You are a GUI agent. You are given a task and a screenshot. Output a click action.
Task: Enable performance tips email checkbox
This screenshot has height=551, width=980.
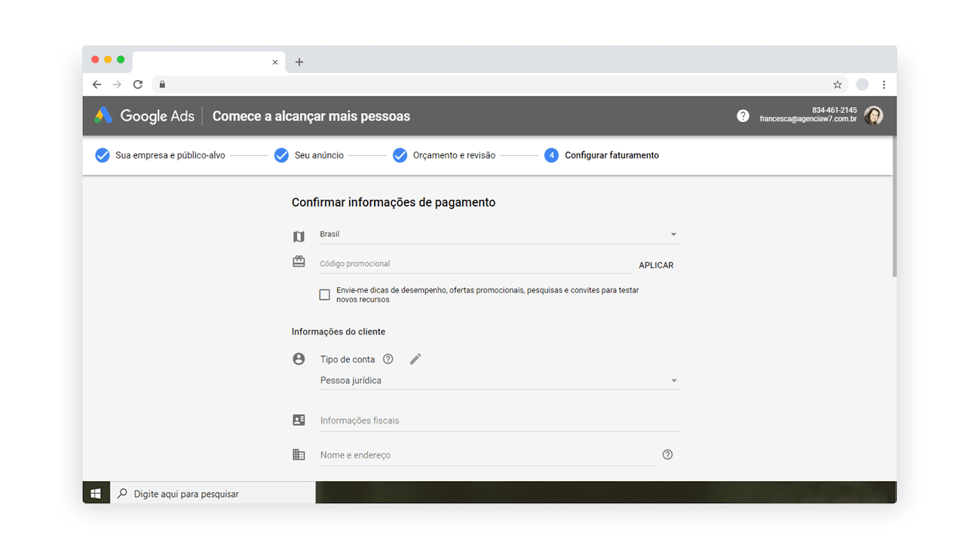pyautogui.click(x=325, y=294)
